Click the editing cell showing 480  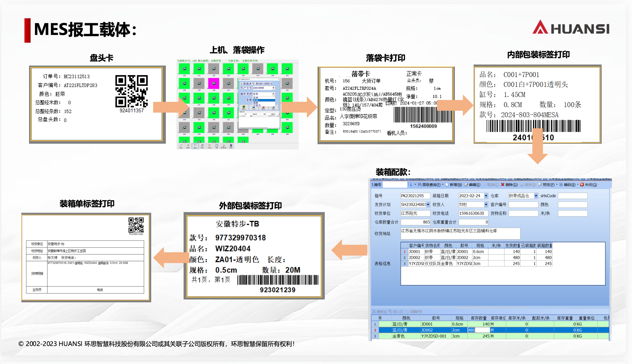click(479, 330)
